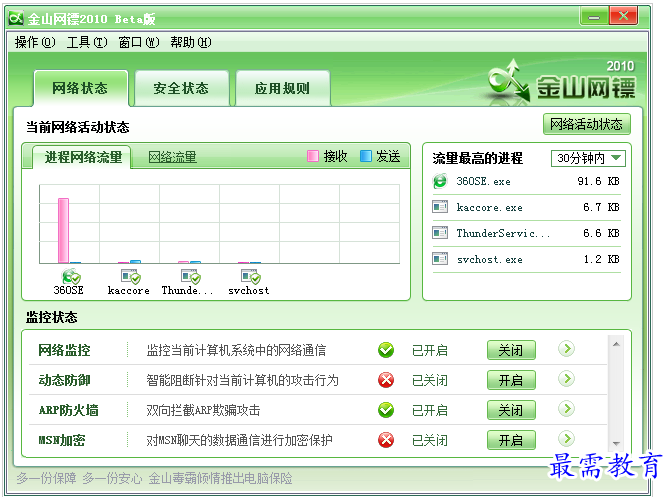Click the pink 接收 legend swatch

313,156
